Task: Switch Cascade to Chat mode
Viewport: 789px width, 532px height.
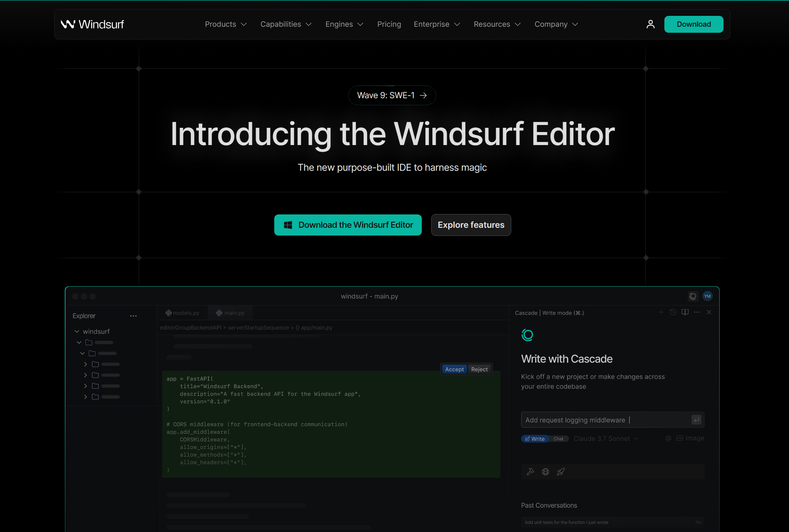Action: click(558, 439)
